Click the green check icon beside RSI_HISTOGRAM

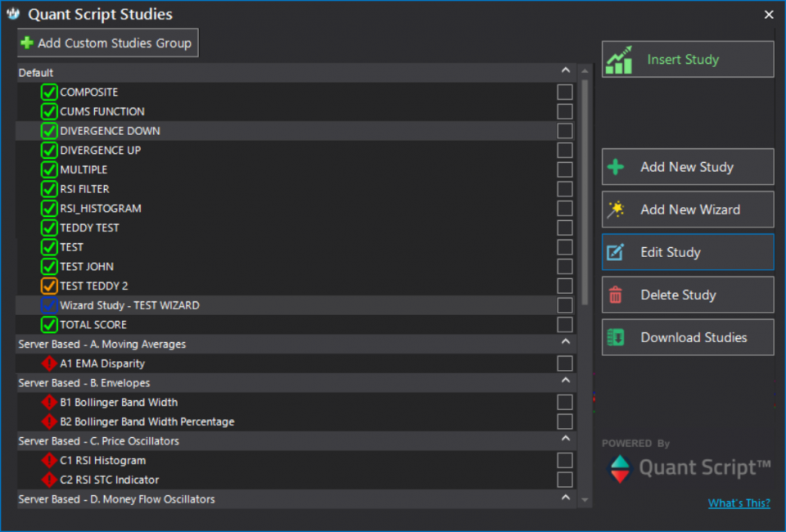tap(48, 209)
